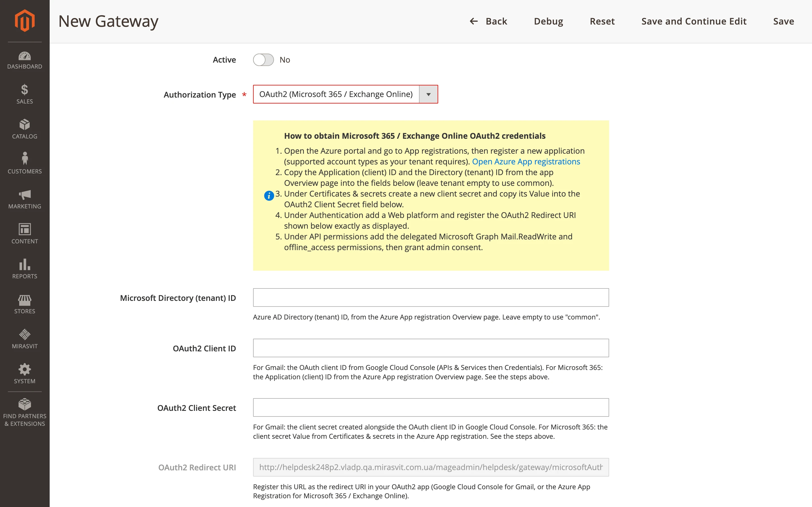Click the 'OAuth2 Client ID' label

[204, 349]
